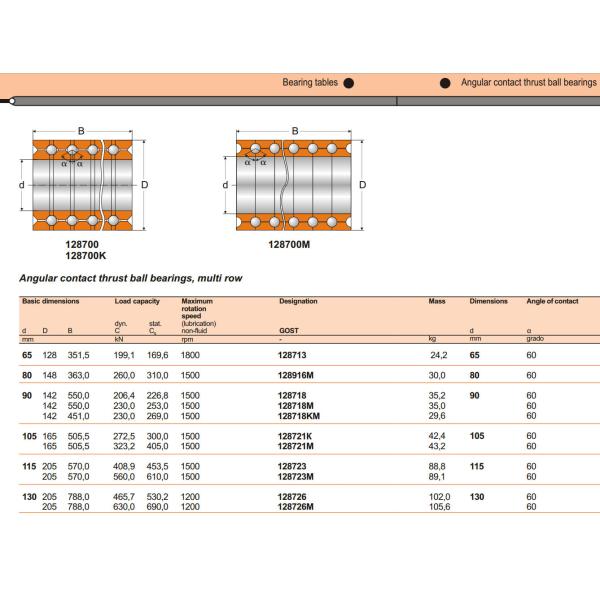600x600 pixels.
Task: Select designation 128726M in last row
Action: [x=294, y=507]
